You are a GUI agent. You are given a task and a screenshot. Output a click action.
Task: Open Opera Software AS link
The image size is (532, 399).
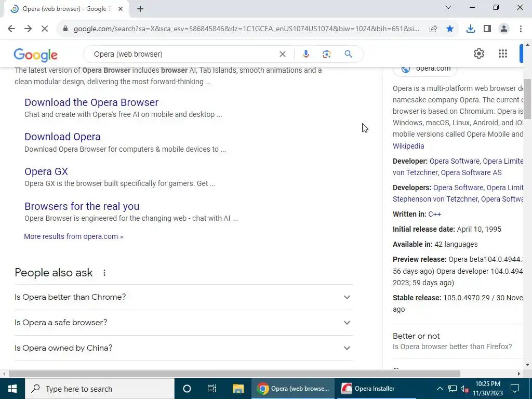[x=471, y=172]
